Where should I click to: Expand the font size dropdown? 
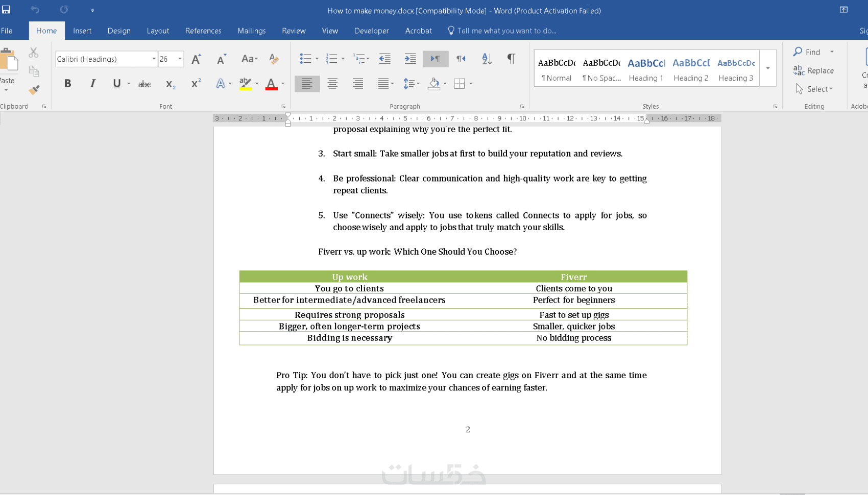180,59
